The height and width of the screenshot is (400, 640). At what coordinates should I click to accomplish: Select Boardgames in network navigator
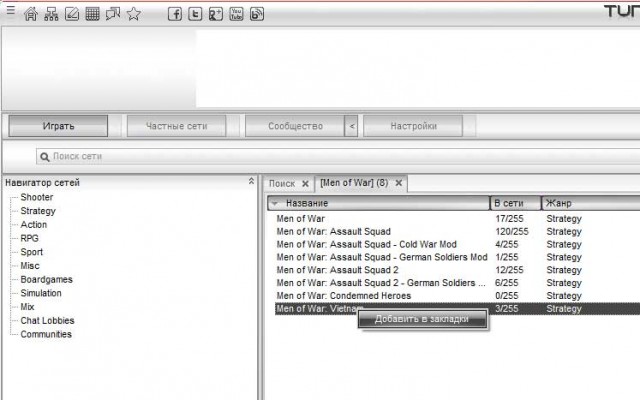(x=47, y=280)
